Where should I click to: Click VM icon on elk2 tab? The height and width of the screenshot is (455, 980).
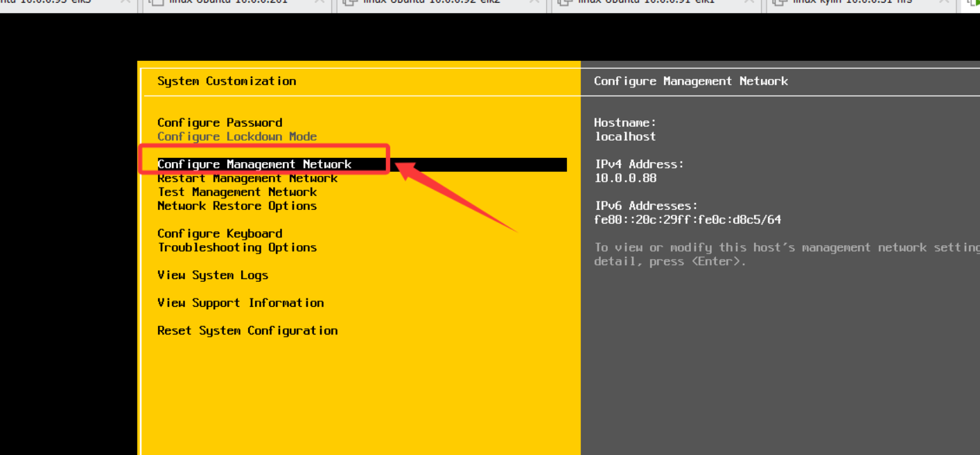(x=351, y=3)
